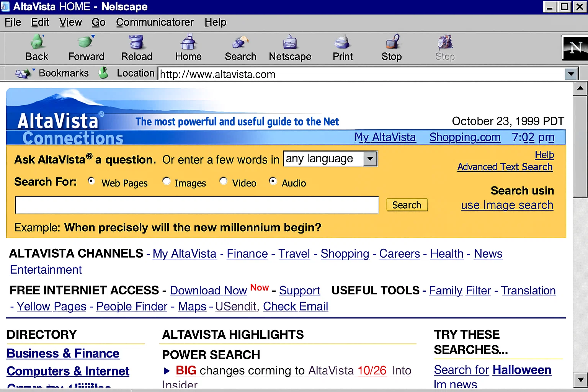Click the Forward navigation icon

click(x=86, y=42)
